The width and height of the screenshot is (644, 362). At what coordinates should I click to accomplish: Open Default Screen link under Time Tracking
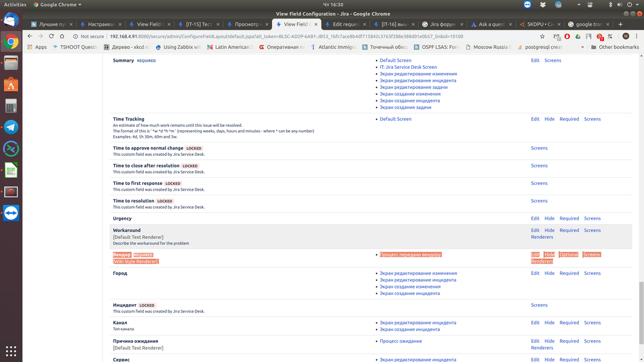pos(395,119)
